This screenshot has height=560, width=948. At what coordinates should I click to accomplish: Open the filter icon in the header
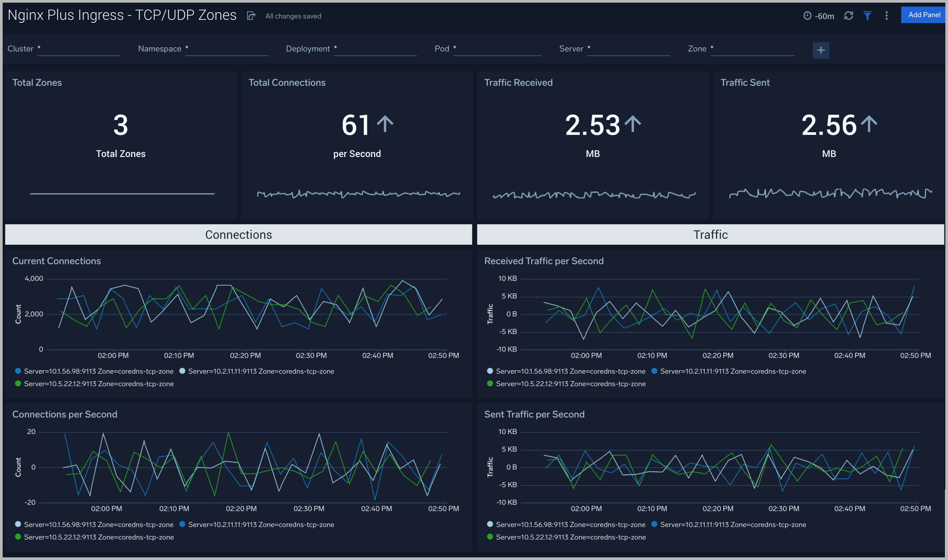tap(867, 16)
